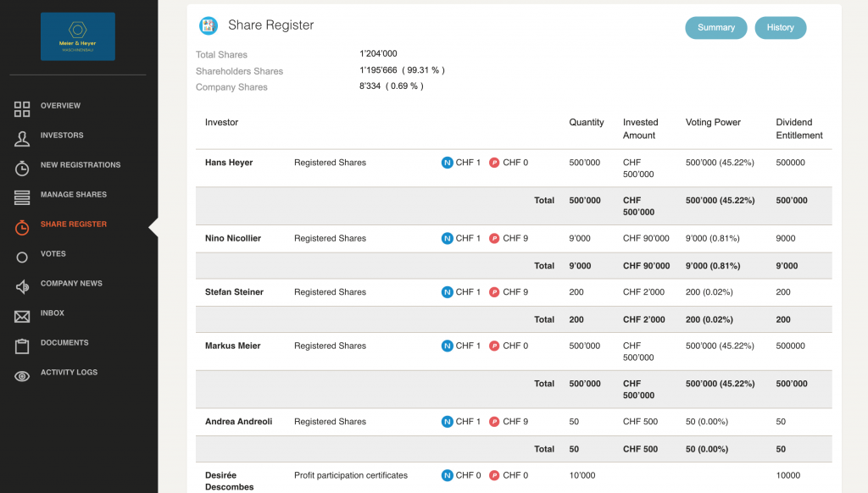The width and height of the screenshot is (868, 493).
Task: Click Stefan Steiner's red premium badge
Action: (x=494, y=292)
